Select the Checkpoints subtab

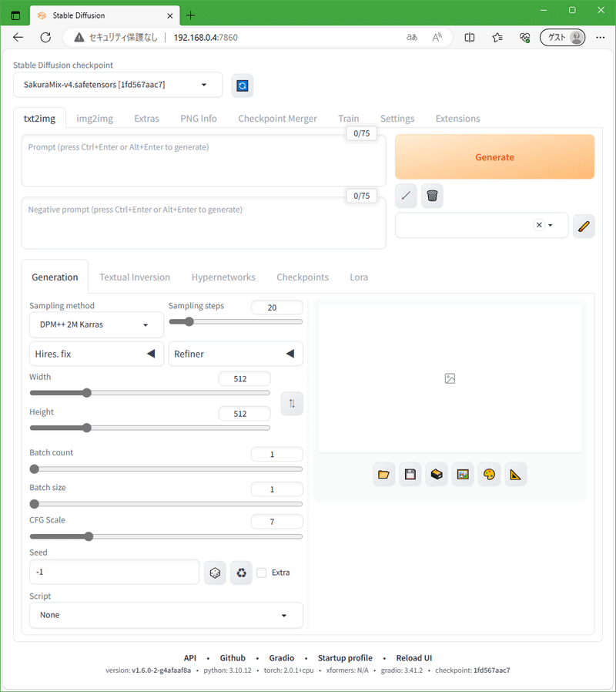[x=303, y=277]
